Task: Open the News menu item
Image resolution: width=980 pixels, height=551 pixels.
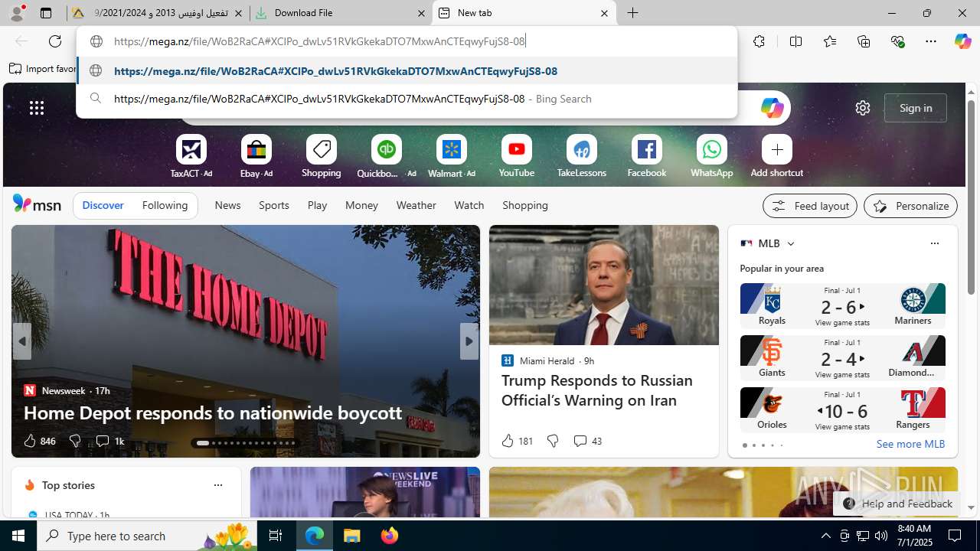Action: pyautogui.click(x=227, y=205)
